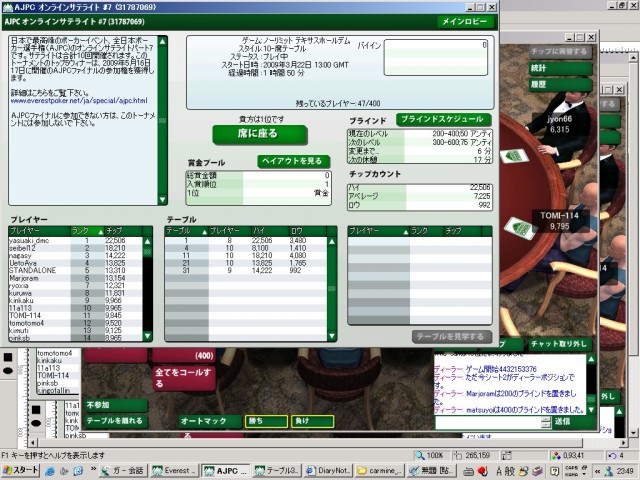Screen dimensions: 640x480
Task: Click taskbar clock showing 23:49
Action: [626, 471]
